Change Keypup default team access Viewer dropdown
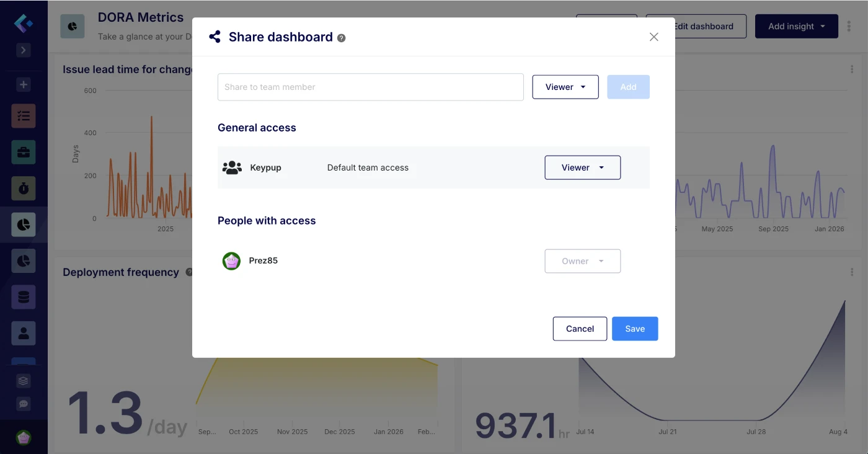 tap(582, 167)
